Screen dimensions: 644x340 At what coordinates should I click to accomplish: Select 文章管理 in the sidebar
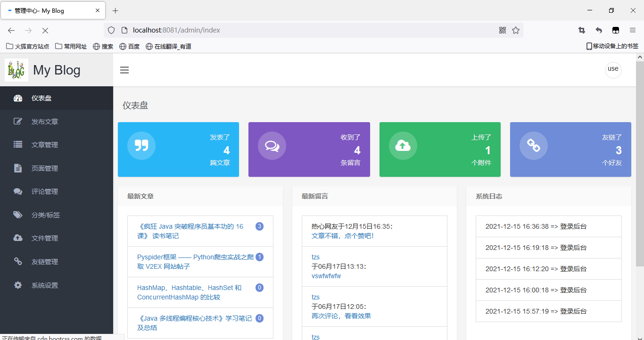tap(57, 145)
